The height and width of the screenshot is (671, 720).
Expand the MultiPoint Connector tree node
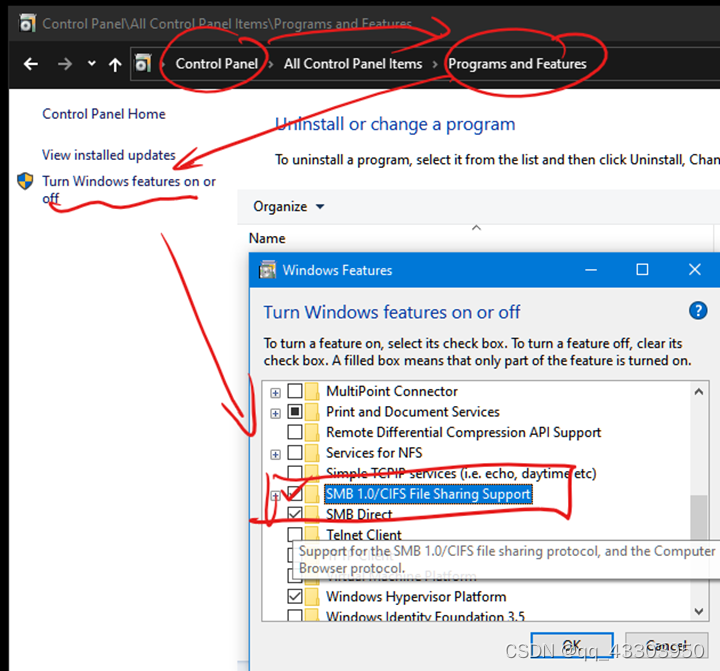[275, 393]
